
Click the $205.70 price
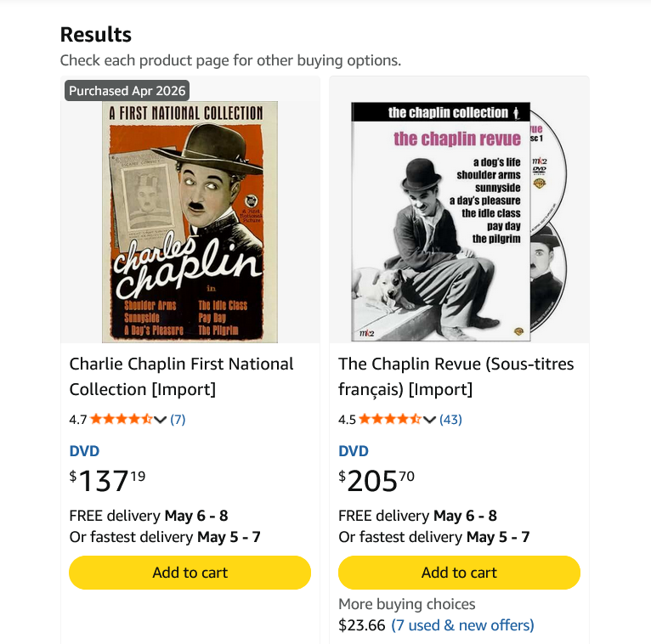point(376,481)
